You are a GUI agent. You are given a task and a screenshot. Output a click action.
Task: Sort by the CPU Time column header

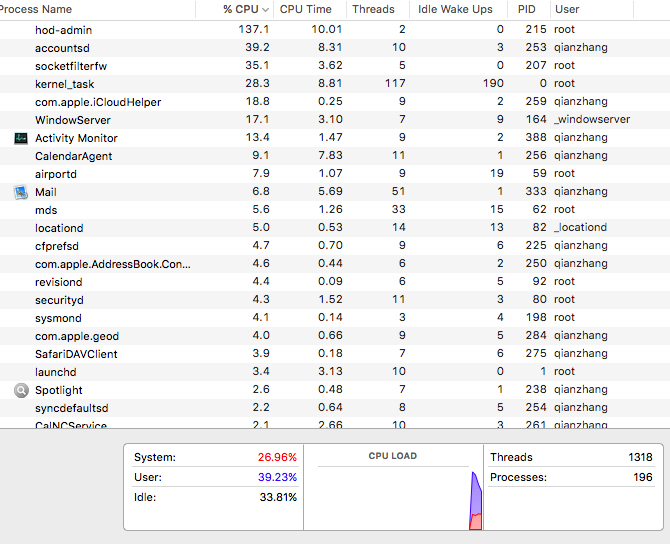(x=306, y=9)
